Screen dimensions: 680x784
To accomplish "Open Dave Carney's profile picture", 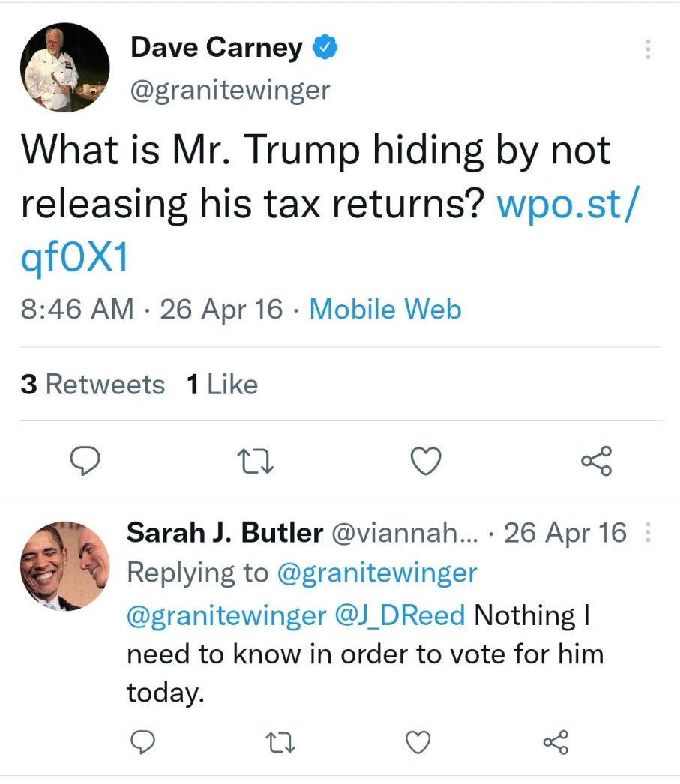I will click(x=64, y=67).
